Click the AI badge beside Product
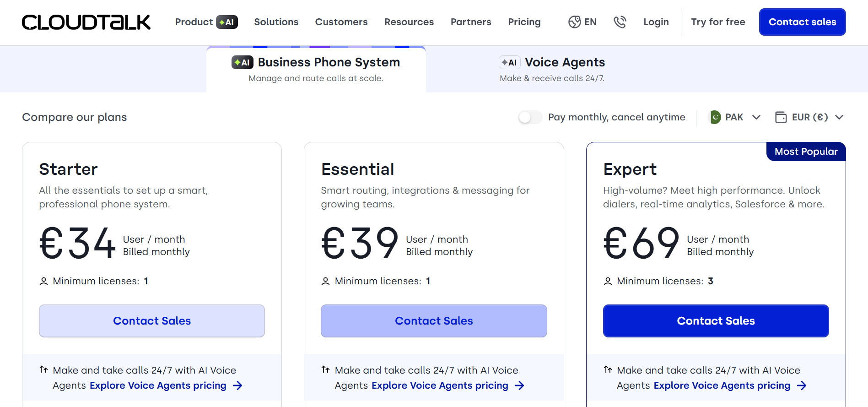868x407 pixels. coord(227,22)
